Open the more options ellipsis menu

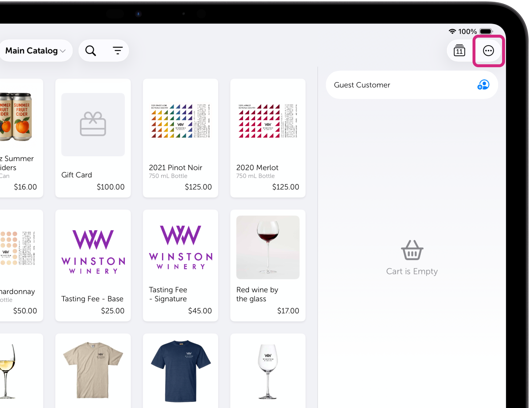[x=488, y=51]
